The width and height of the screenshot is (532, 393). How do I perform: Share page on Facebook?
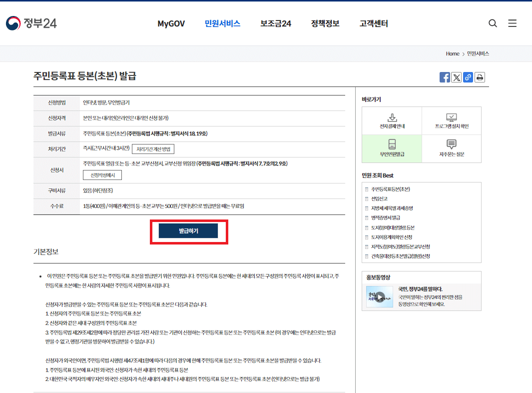445,77
